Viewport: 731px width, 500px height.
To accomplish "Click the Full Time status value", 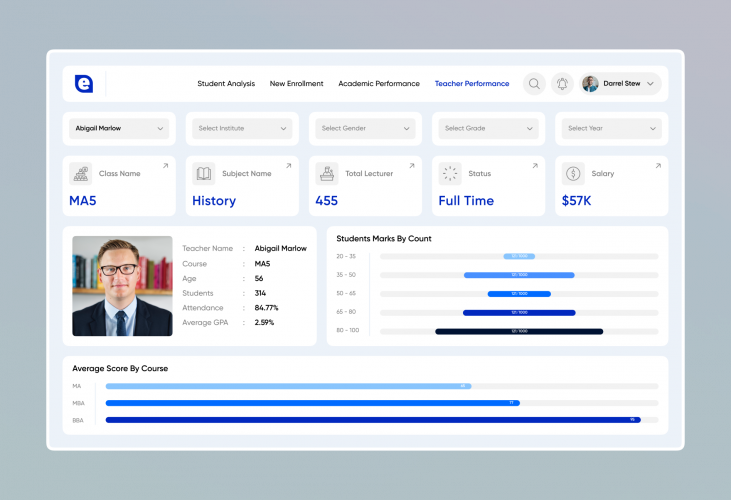I will [466, 201].
